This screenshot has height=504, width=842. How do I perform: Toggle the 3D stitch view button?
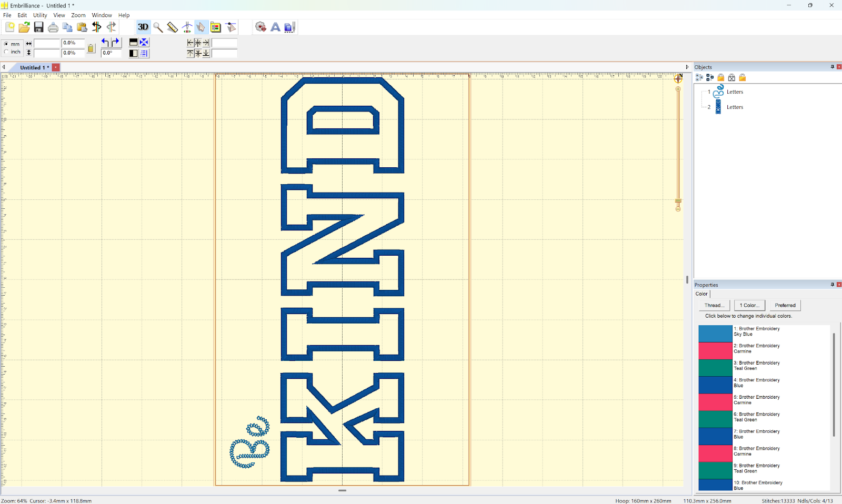click(x=143, y=27)
